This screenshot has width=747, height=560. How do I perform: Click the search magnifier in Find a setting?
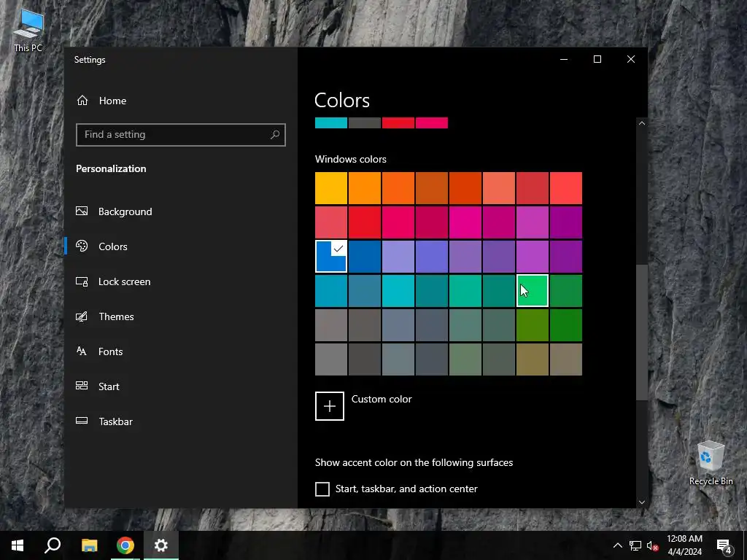pyautogui.click(x=275, y=135)
